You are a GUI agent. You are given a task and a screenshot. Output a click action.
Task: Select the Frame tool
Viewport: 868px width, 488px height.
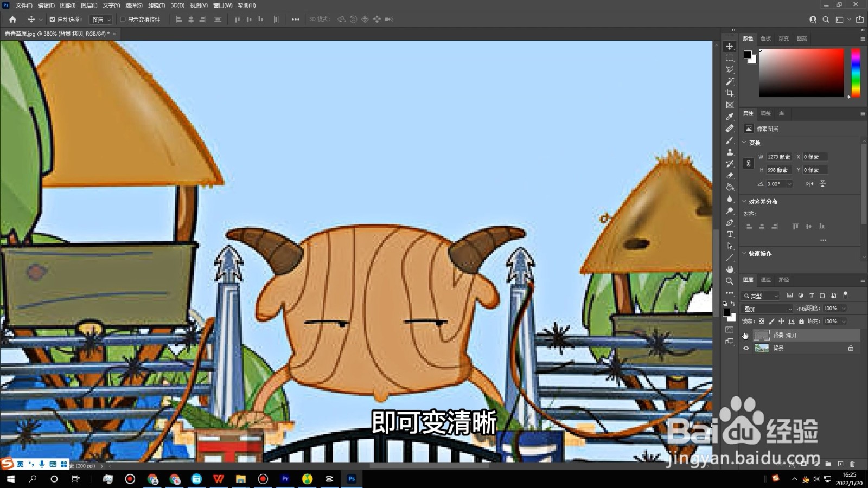730,105
